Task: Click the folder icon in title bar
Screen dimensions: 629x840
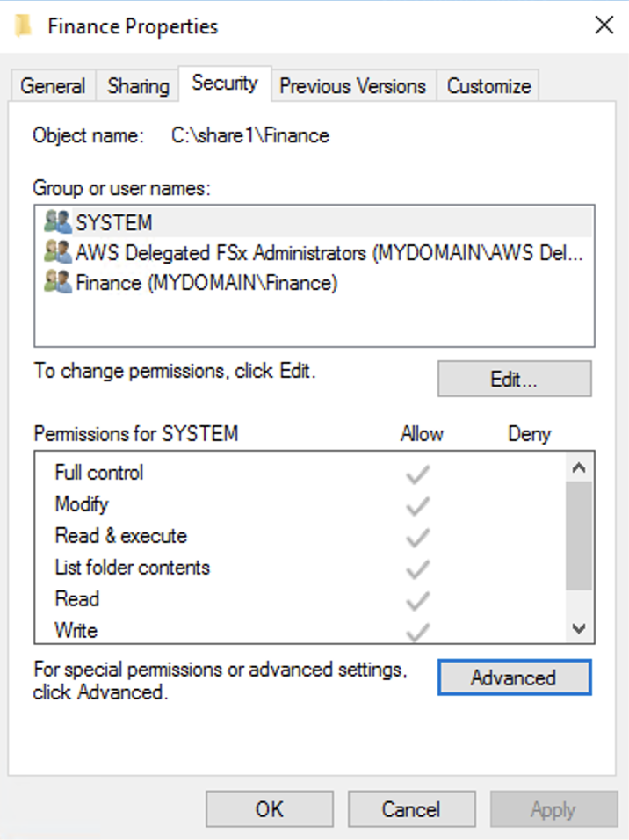Action: [x=24, y=25]
